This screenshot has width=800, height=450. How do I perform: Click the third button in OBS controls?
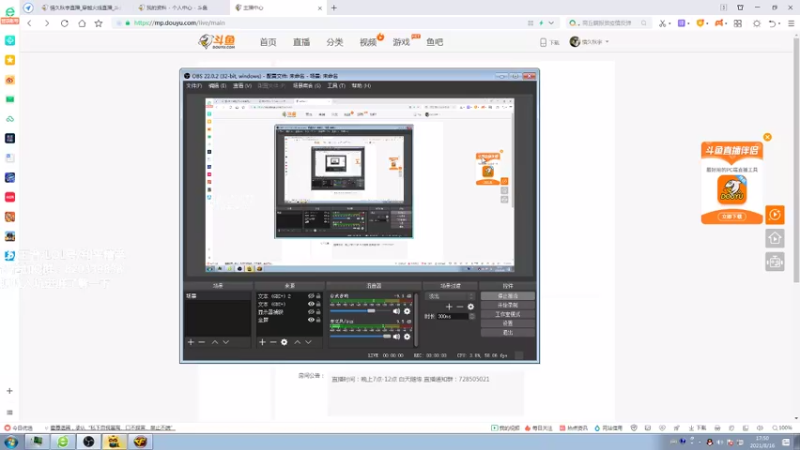click(x=508, y=314)
